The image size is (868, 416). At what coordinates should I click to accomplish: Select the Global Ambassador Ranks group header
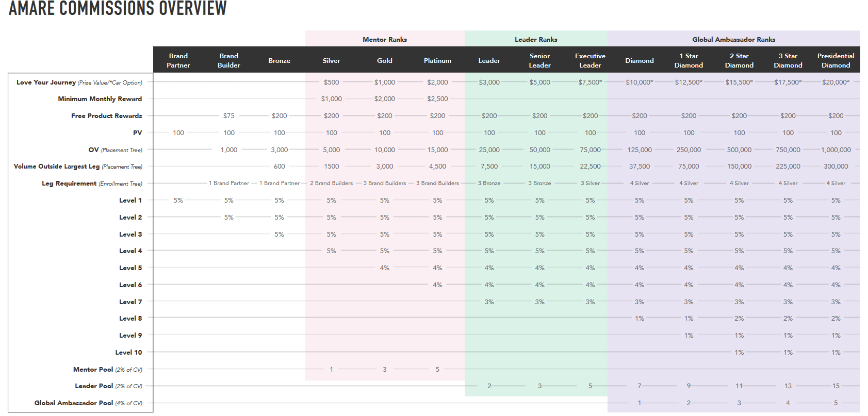coord(733,40)
